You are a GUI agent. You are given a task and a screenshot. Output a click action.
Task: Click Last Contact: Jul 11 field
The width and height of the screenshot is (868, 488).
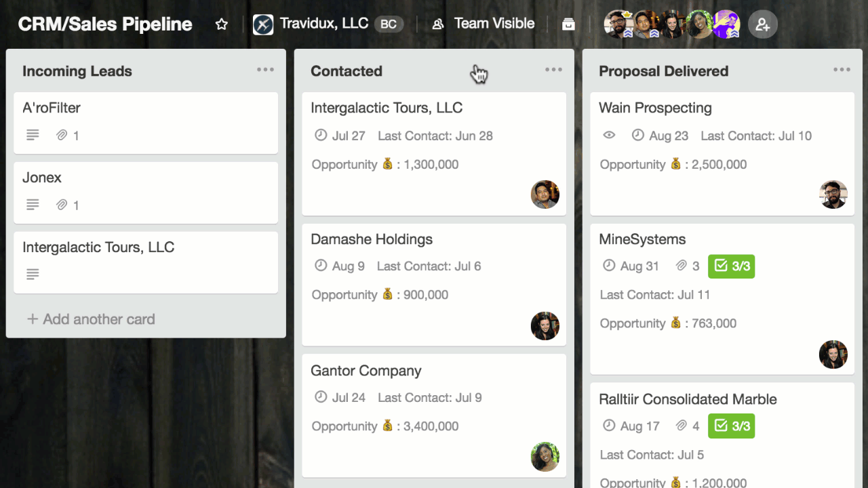(x=655, y=295)
